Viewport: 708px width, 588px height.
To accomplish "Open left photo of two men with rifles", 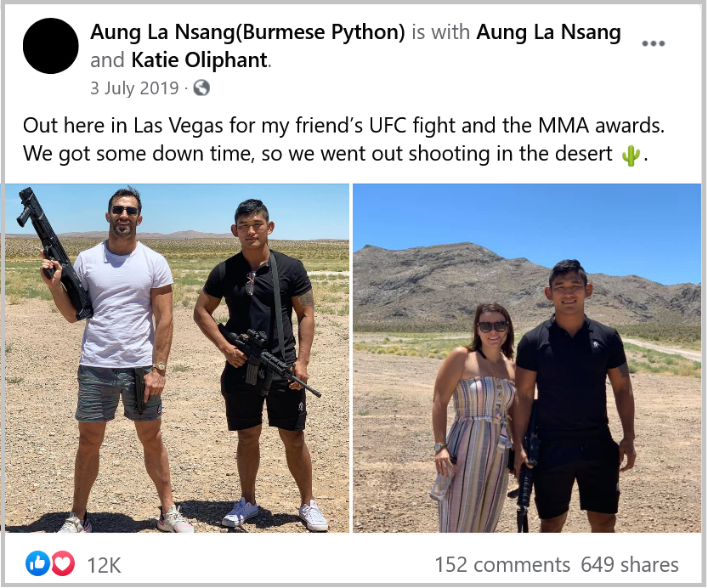I will pyautogui.click(x=178, y=358).
